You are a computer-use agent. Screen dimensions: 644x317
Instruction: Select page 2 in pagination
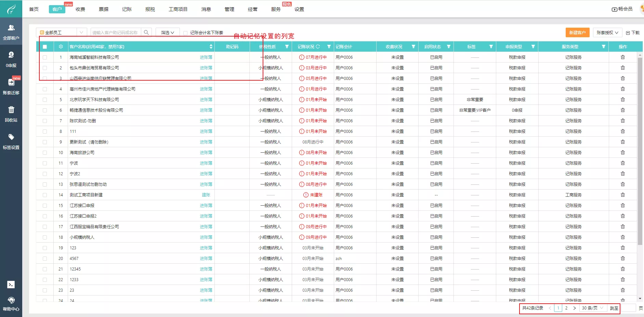[566, 308]
